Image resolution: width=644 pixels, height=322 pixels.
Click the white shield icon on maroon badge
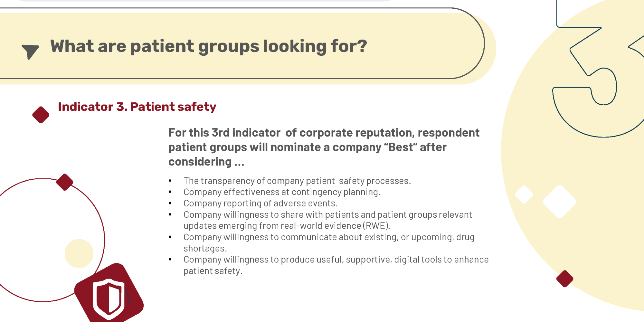pyautogui.click(x=109, y=299)
